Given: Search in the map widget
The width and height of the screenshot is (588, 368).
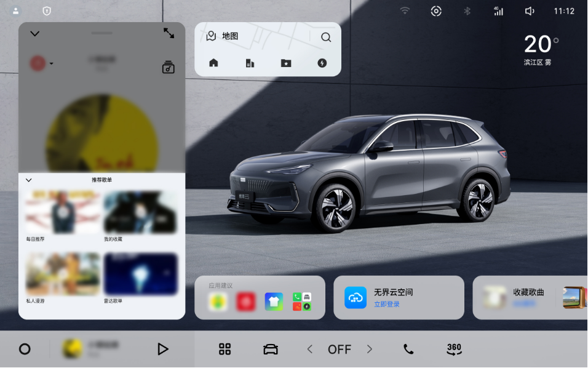Looking at the screenshot, I should [x=326, y=37].
